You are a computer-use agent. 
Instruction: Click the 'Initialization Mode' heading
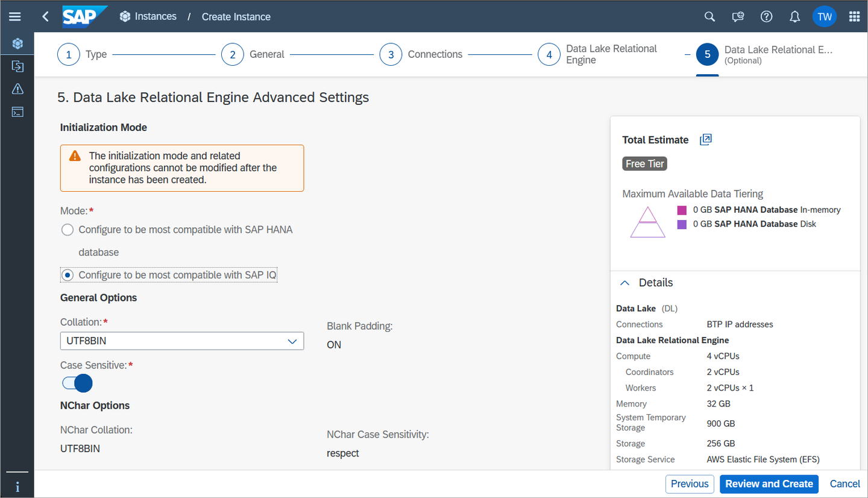click(x=104, y=128)
